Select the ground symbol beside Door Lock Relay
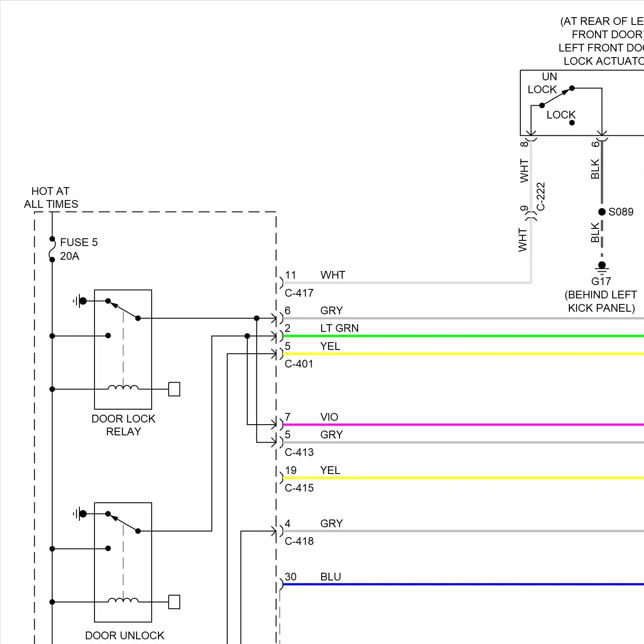Viewport: 644px width, 644px height. [80, 301]
